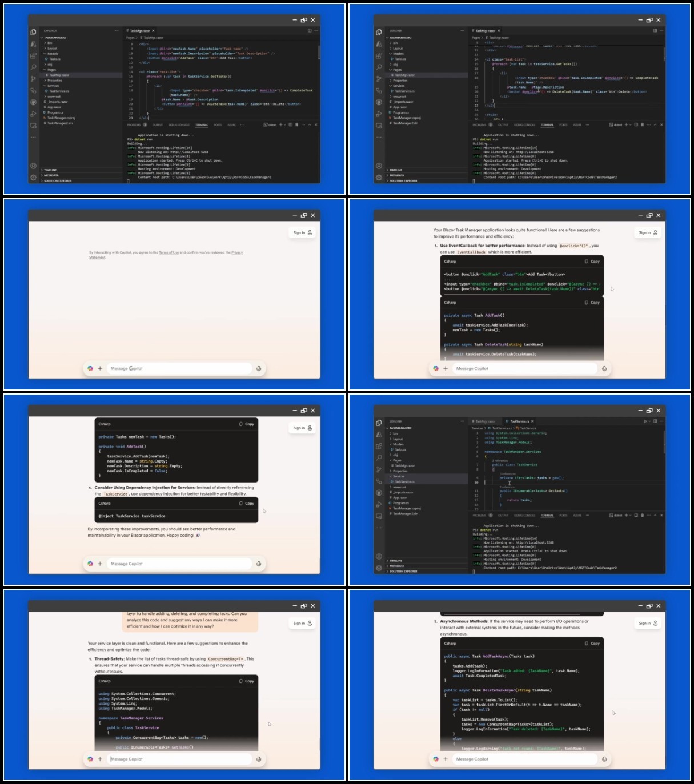In top-right VS Code, open the Extensions view
Image resolution: width=694 pixels, height=784 pixels.
pyautogui.click(x=379, y=55)
